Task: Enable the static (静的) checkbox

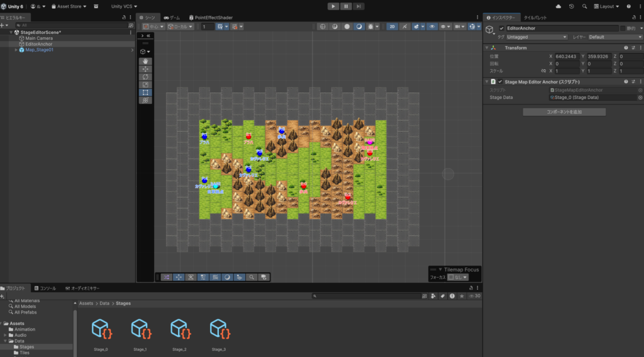Action: [623, 28]
